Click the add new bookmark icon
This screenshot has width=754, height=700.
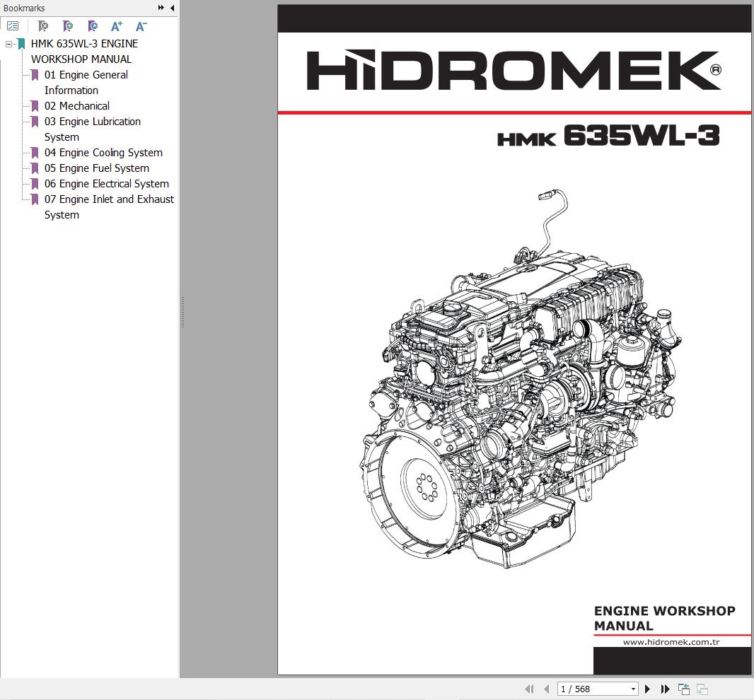[67, 26]
